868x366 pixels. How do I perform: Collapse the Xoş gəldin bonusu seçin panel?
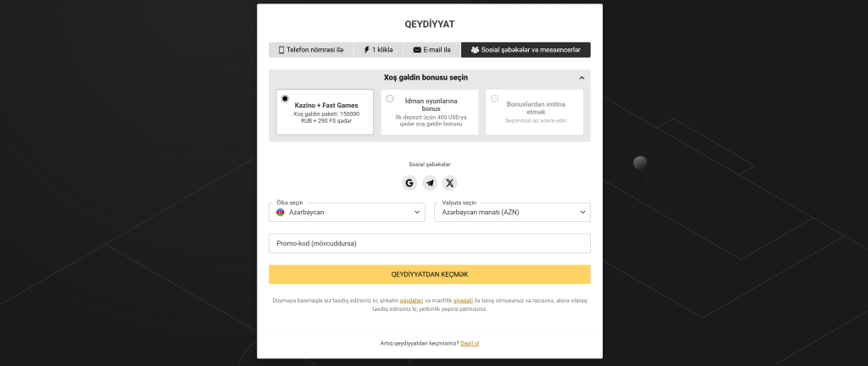point(581,78)
